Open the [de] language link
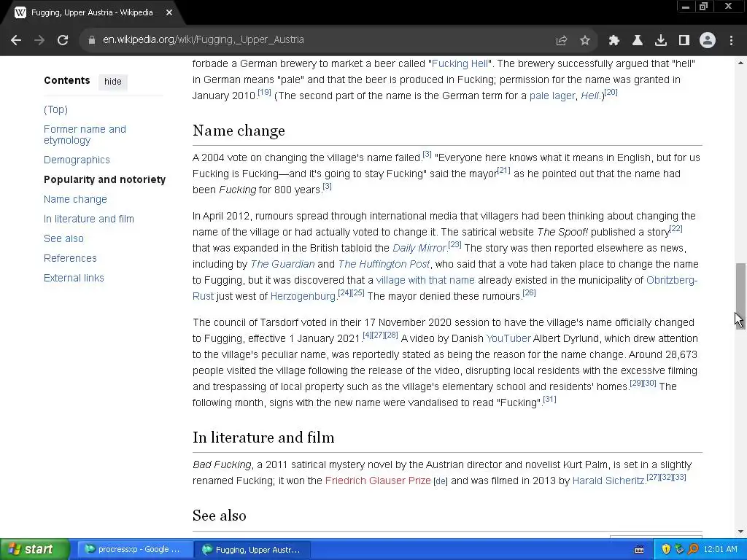 [x=441, y=481]
